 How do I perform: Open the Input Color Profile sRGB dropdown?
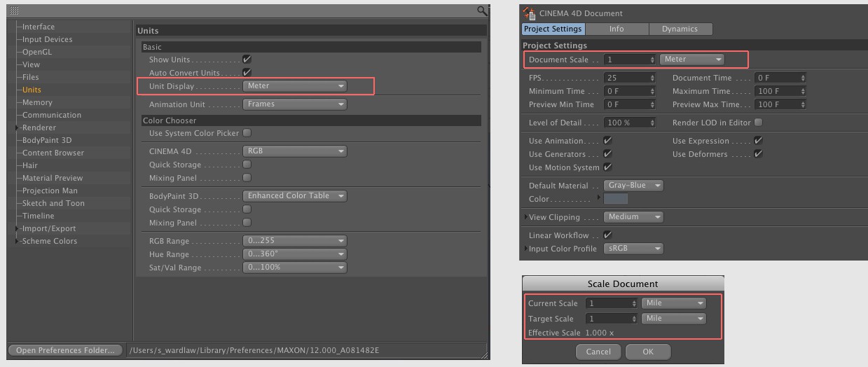[x=633, y=249]
